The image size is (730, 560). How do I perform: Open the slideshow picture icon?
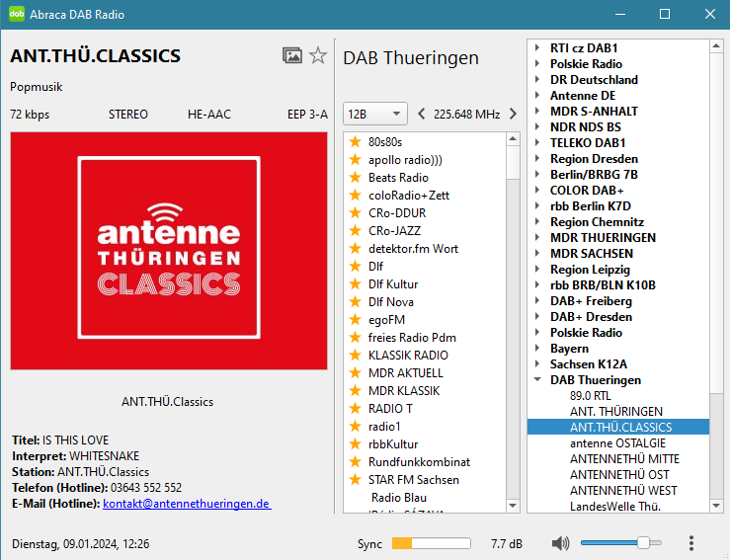coord(291,55)
